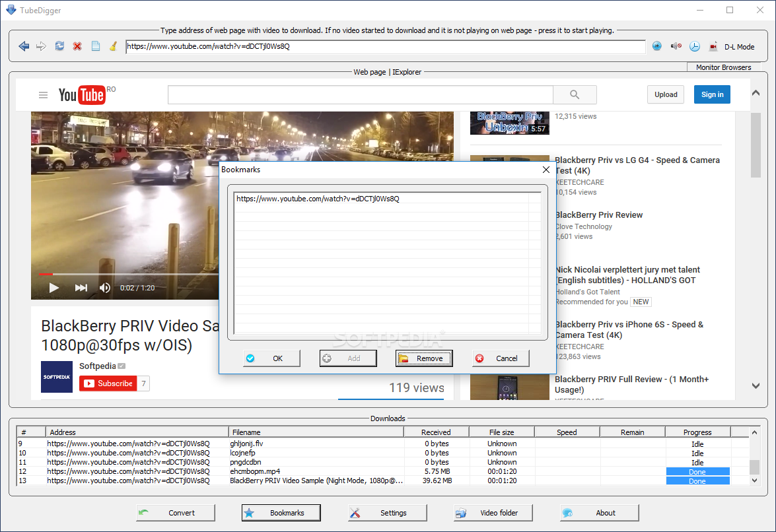Click the web page scroll up arrow
The image size is (776, 532).
click(x=756, y=93)
